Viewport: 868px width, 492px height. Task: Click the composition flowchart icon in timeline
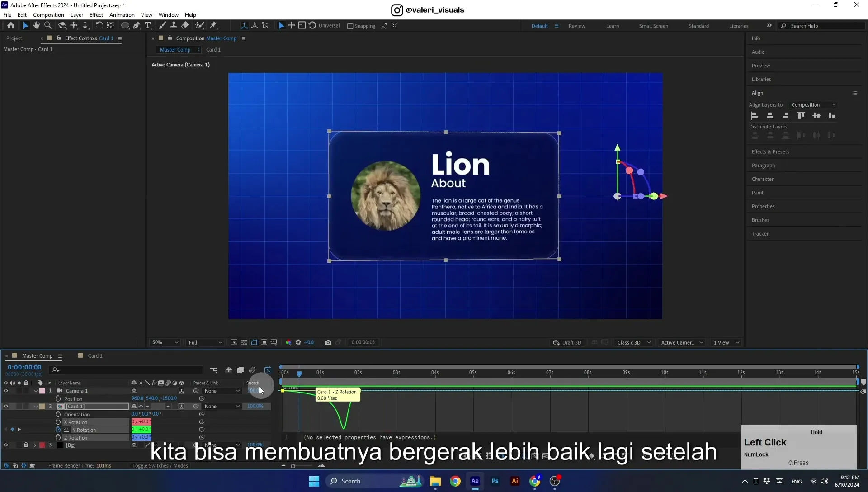pyautogui.click(x=213, y=370)
